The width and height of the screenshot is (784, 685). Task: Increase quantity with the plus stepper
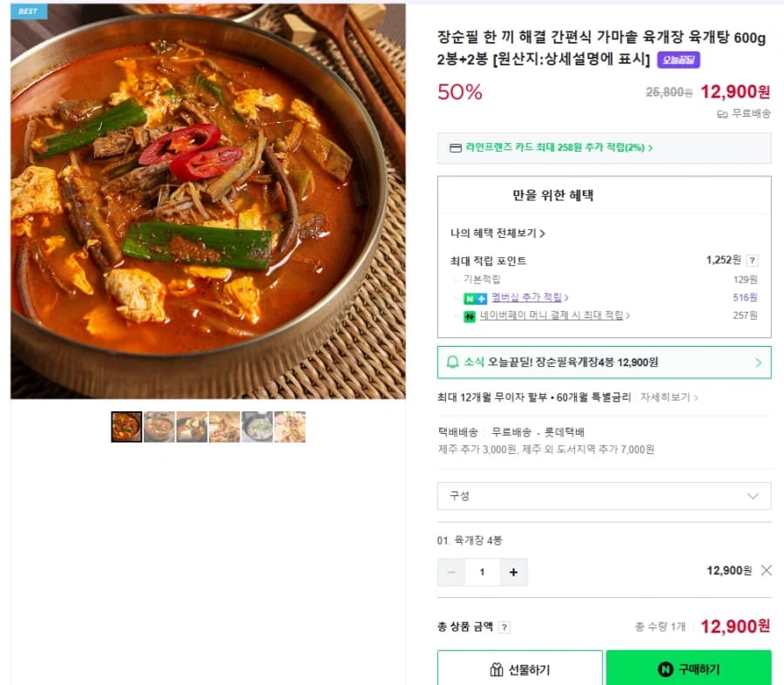(x=512, y=571)
